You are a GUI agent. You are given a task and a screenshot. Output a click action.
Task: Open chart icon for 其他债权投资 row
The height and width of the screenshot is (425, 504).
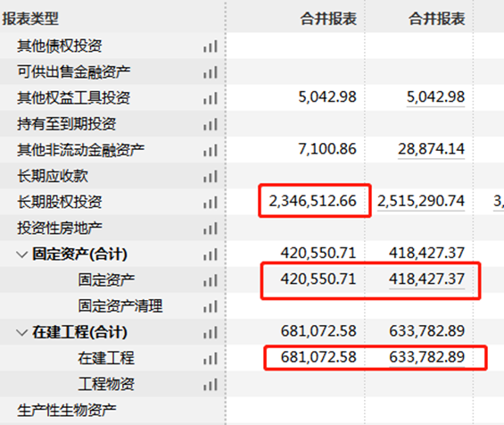pos(211,46)
